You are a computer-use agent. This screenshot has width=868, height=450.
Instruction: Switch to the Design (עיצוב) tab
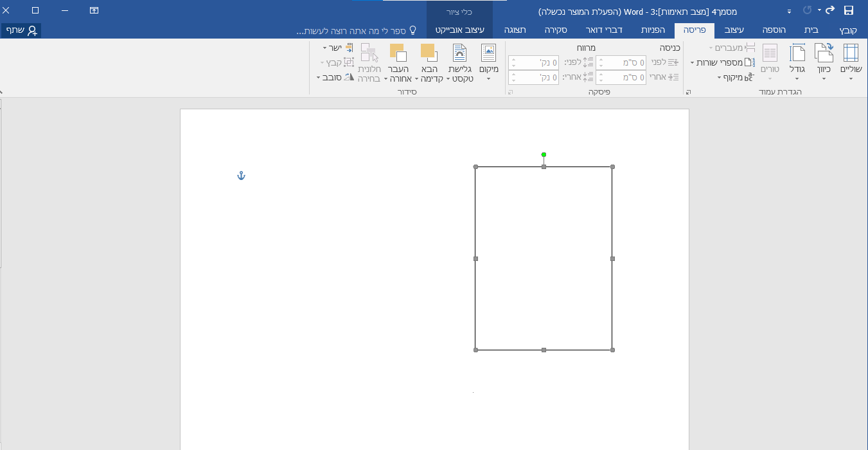coord(735,30)
